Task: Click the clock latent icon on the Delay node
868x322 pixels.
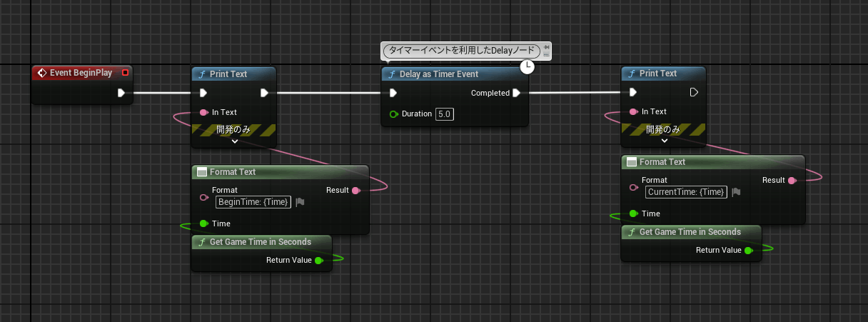Action: tap(527, 67)
